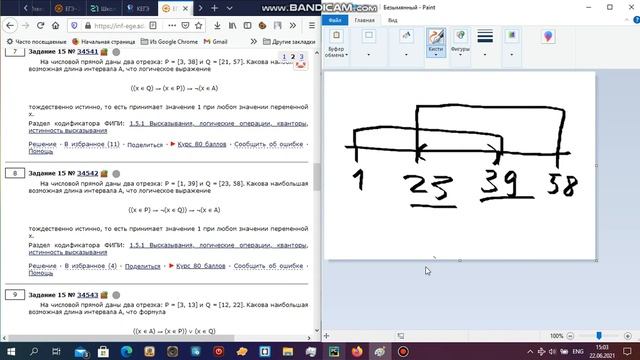Switch to Firefox on the taskbar
The height and width of the screenshot is (360, 640).
(357, 351)
